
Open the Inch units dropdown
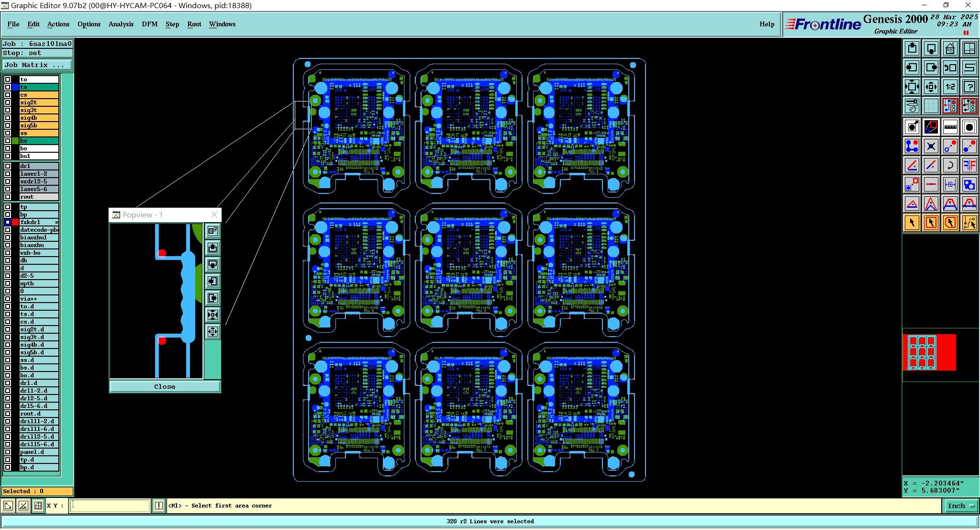click(961, 506)
